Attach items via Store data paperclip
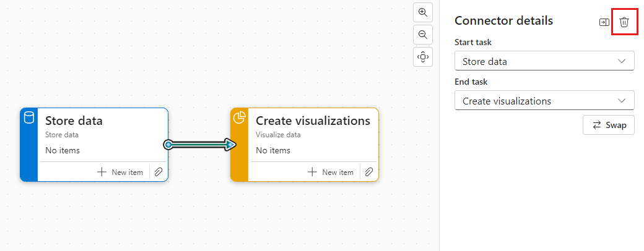The height and width of the screenshot is (251, 644). tap(159, 172)
